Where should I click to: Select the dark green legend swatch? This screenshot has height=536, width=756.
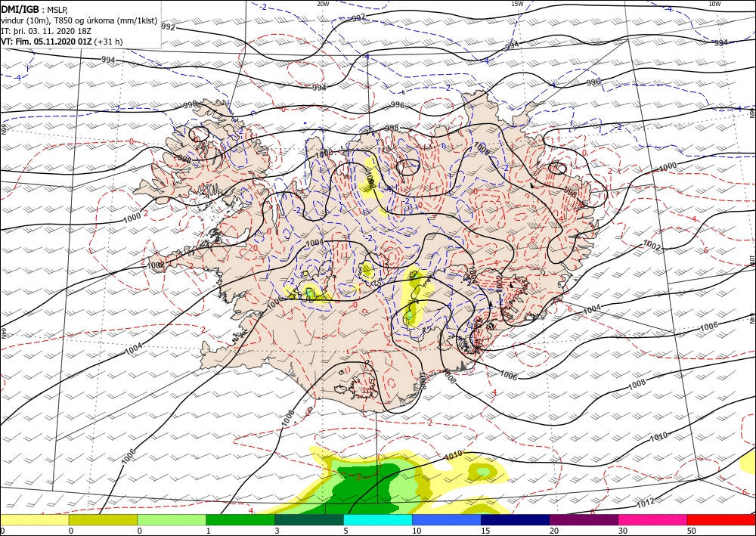pyautogui.click(x=309, y=519)
